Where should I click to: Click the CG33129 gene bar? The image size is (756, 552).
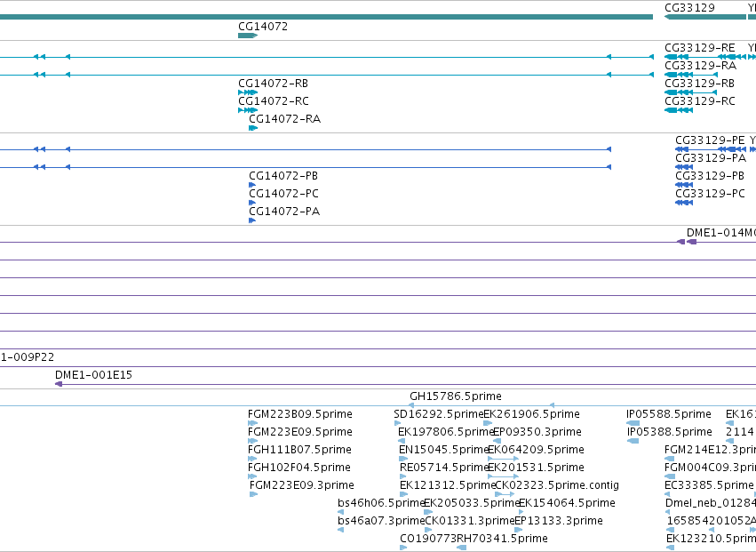(x=704, y=17)
